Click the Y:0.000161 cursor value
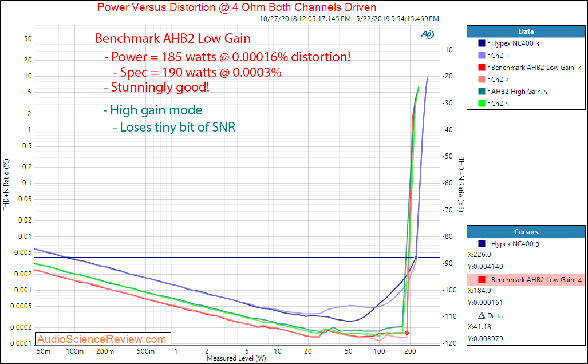This screenshot has width=588, height=364. pos(486,303)
